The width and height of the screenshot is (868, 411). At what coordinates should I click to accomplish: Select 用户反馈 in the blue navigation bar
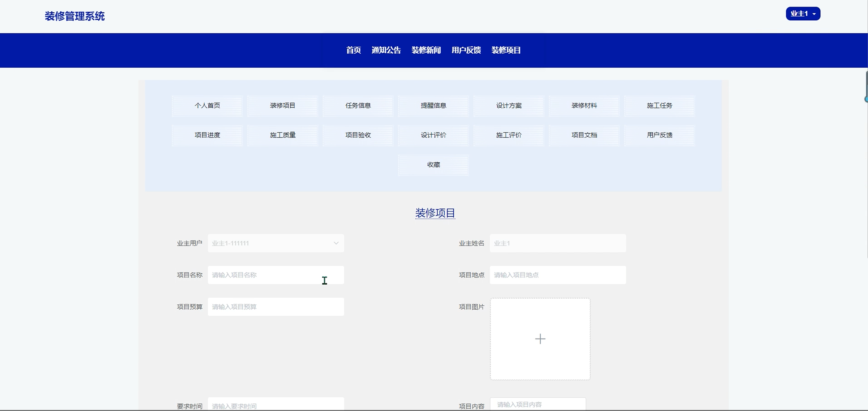coord(466,50)
